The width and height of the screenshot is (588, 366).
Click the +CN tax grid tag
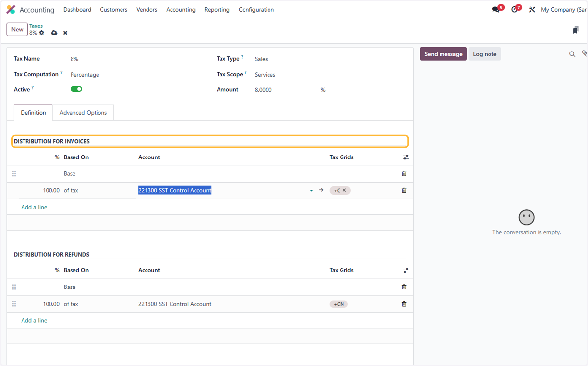click(339, 304)
